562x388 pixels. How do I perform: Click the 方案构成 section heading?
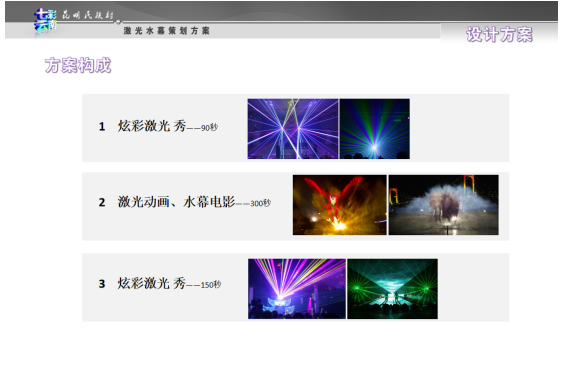pos(78,65)
